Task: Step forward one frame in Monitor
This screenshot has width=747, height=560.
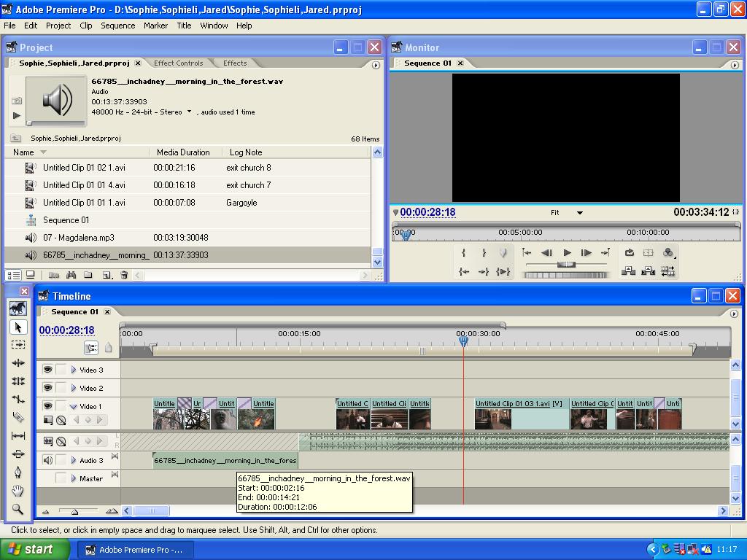Action: tap(587, 253)
